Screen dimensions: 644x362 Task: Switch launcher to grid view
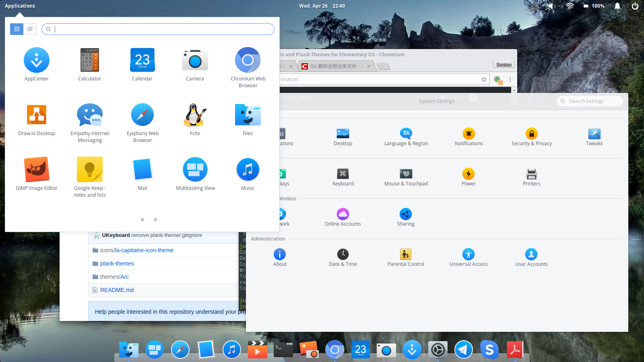(17, 29)
